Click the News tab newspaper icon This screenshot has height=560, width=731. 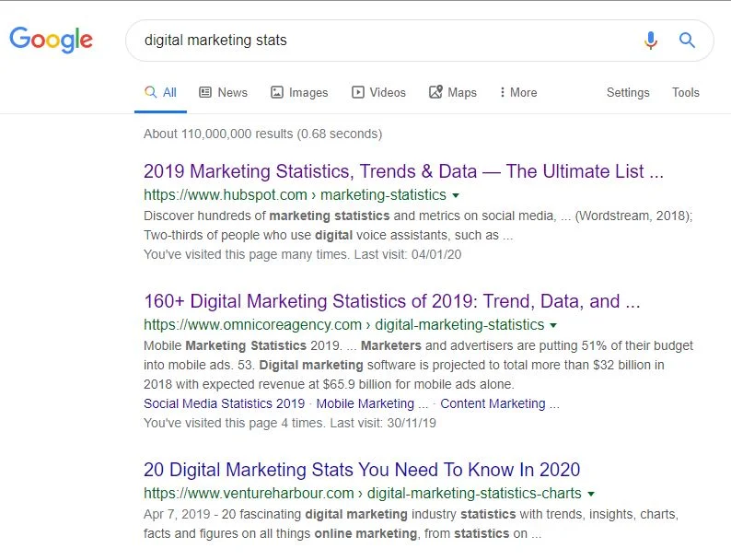(205, 92)
